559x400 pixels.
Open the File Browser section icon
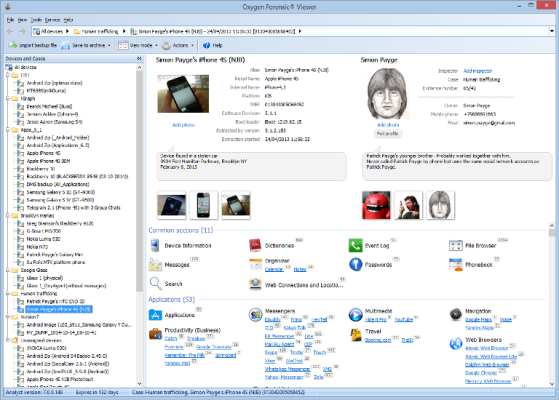pos(456,245)
